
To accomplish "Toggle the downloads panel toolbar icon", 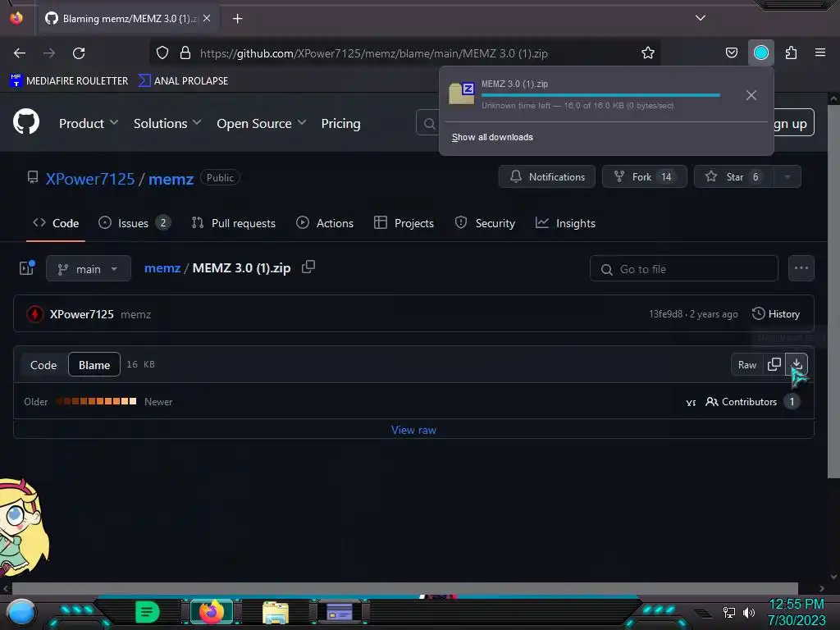I will 760,53.
